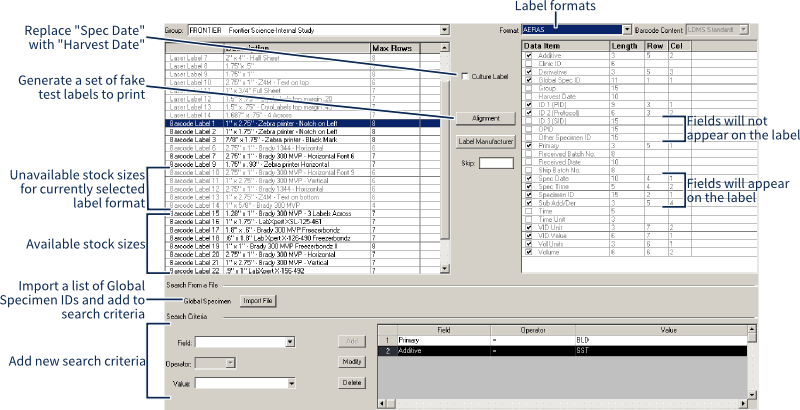Click the Add search criteria button
Screen dimensions: 800x410
coord(352,341)
